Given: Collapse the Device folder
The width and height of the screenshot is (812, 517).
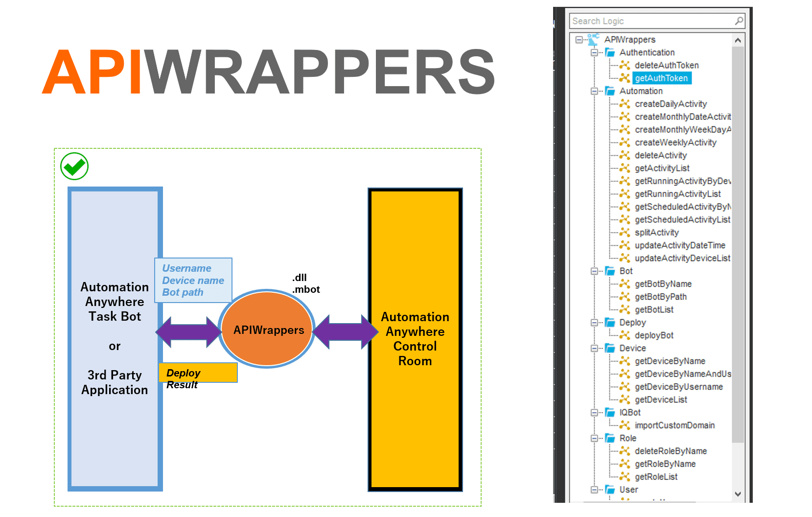Looking at the screenshot, I should pyautogui.click(x=594, y=348).
